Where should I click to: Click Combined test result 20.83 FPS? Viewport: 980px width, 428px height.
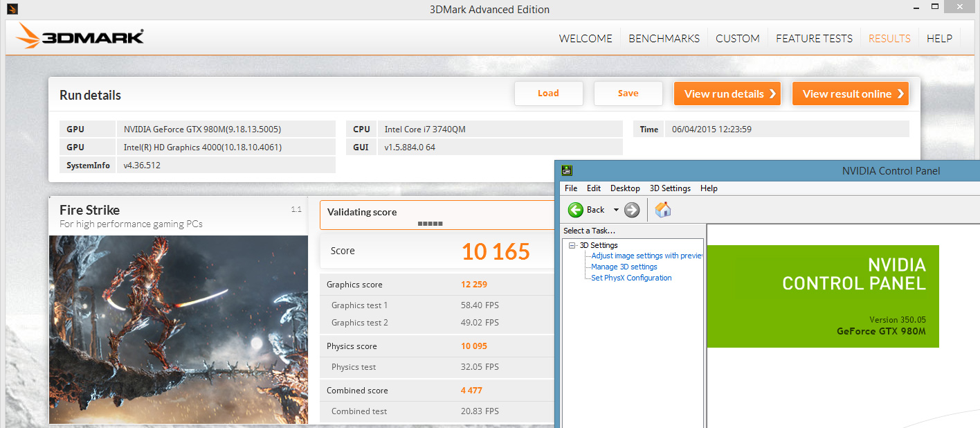coord(480,411)
